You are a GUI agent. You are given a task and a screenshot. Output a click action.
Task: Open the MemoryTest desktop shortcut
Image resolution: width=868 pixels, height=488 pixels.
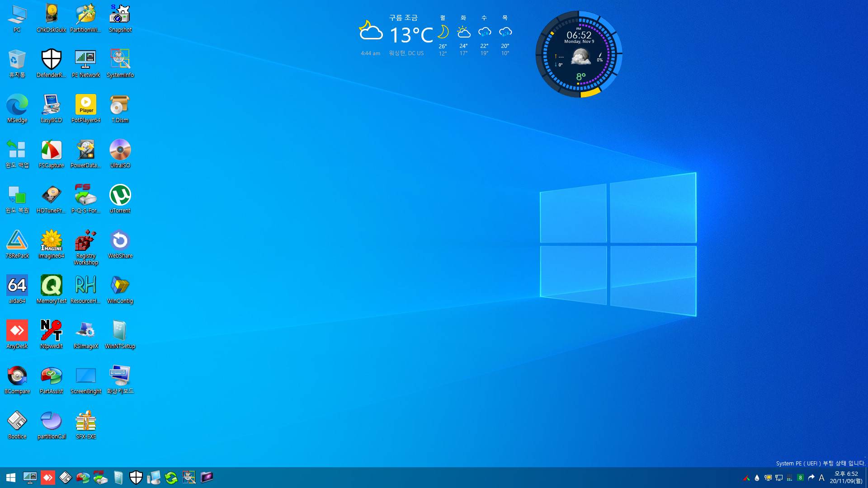point(52,290)
